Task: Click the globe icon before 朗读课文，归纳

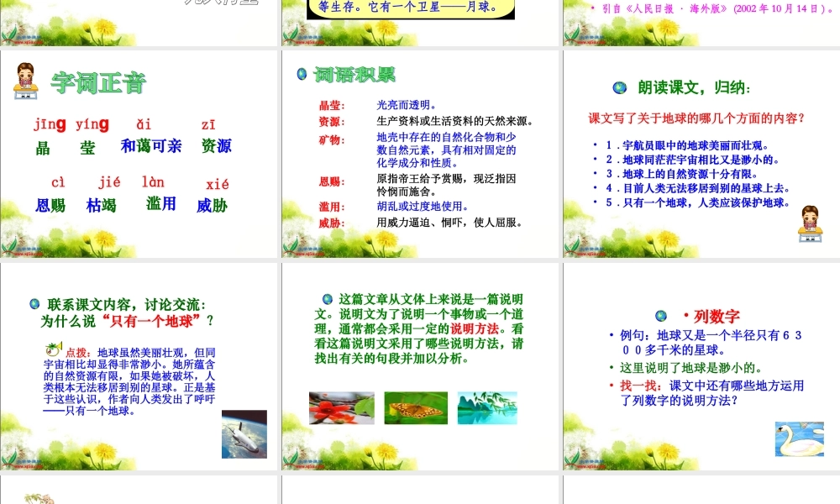Action: (620, 88)
